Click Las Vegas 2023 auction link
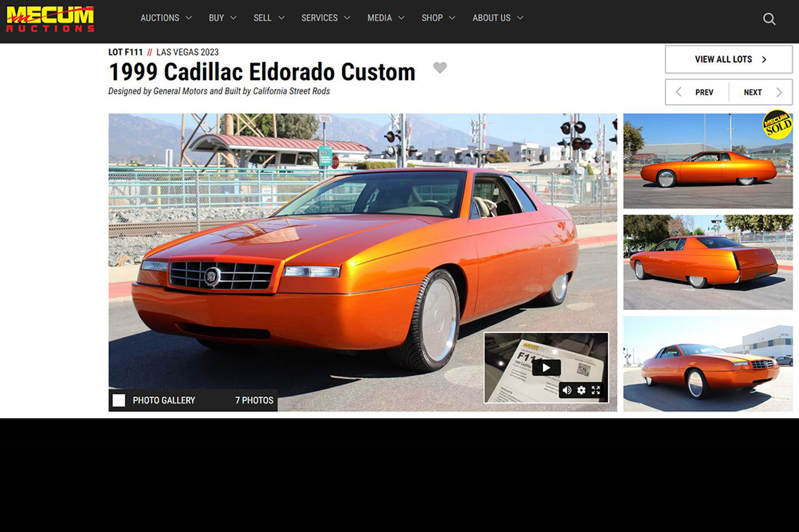Image resolution: width=799 pixels, height=532 pixels. 187,52
